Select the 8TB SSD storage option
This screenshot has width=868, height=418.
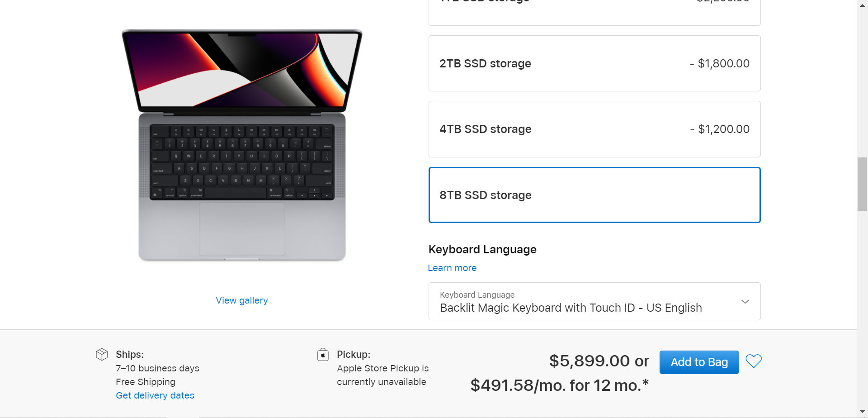click(594, 195)
